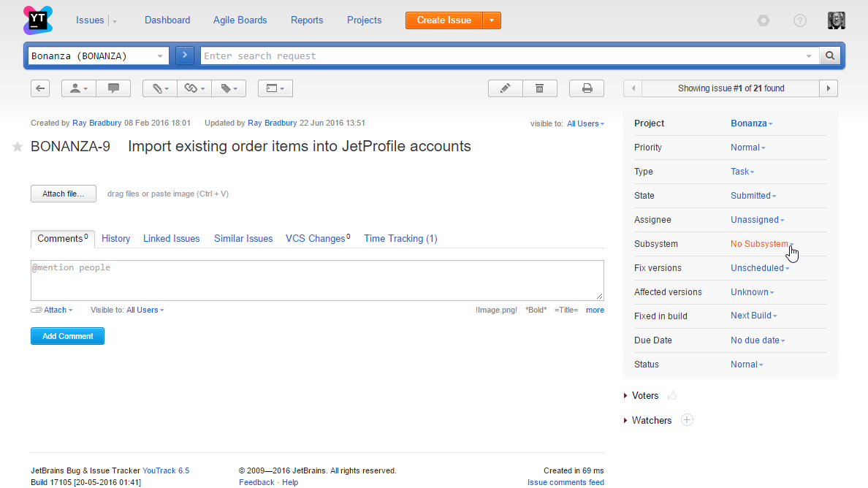This screenshot has height=488, width=868.
Task: Change issue visibility from All Users at top
Action: coord(586,124)
